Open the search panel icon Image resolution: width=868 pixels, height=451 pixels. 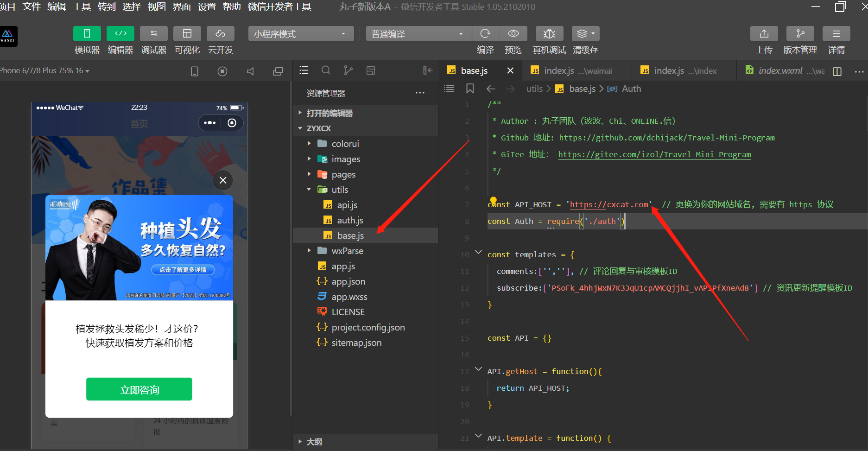(x=326, y=70)
